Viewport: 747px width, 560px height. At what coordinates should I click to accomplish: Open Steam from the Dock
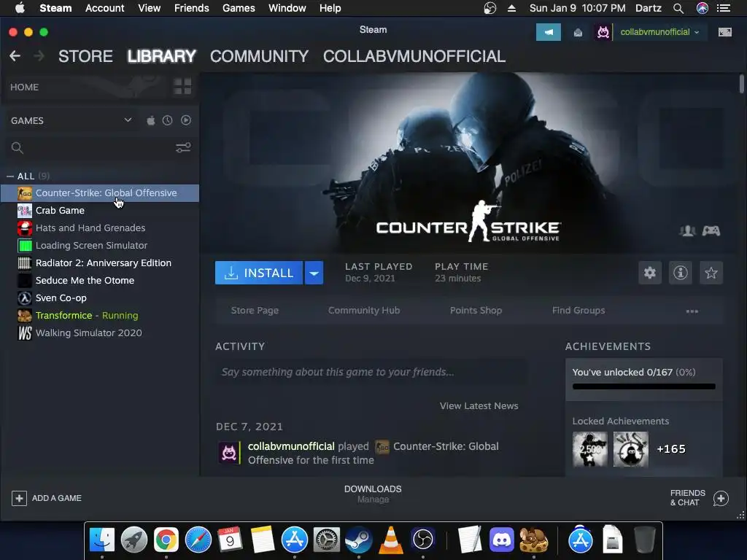(359, 540)
